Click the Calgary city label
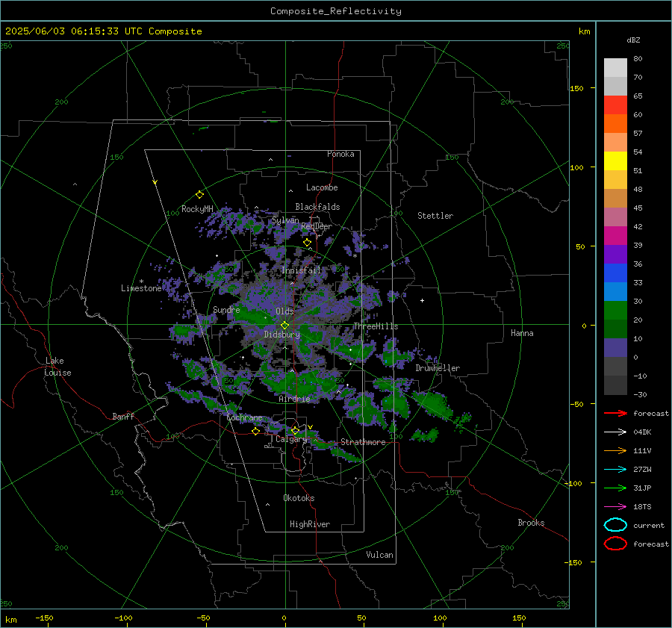The width and height of the screenshot is (672, 628). pyautogui.click(x=291, y=439)
